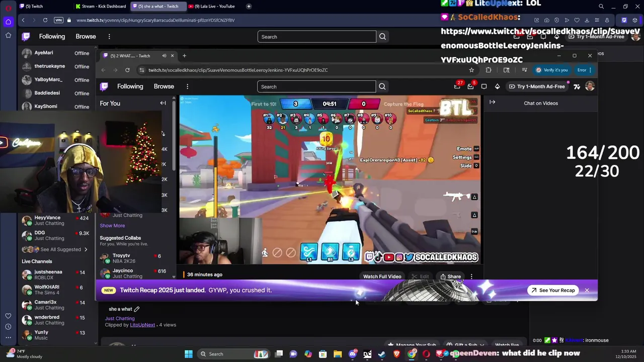Image resolution: width=644 pixels, height=362 pixels.
Task: Open whispers speech bubble icon
Action: [484, 86]
